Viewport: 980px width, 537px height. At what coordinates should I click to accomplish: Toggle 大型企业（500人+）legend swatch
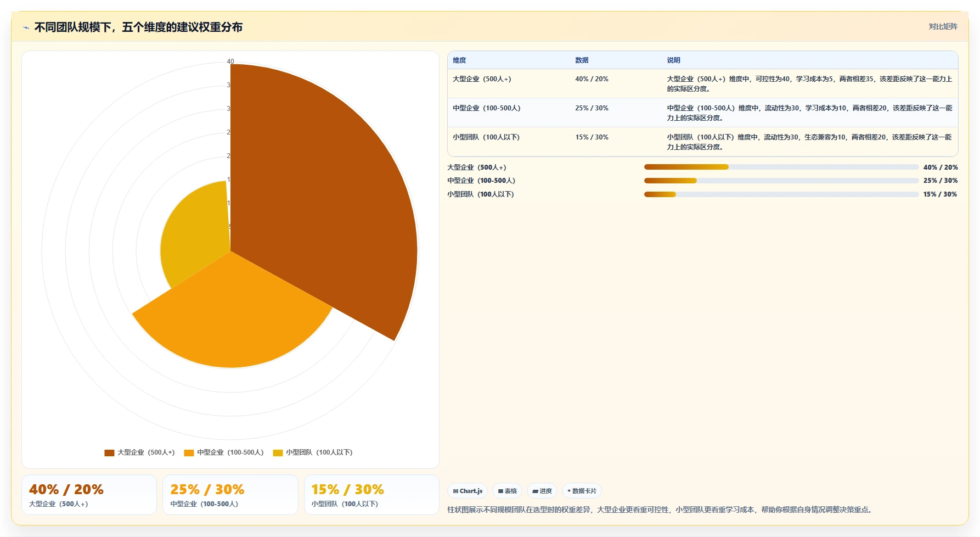tap(109, 453)
